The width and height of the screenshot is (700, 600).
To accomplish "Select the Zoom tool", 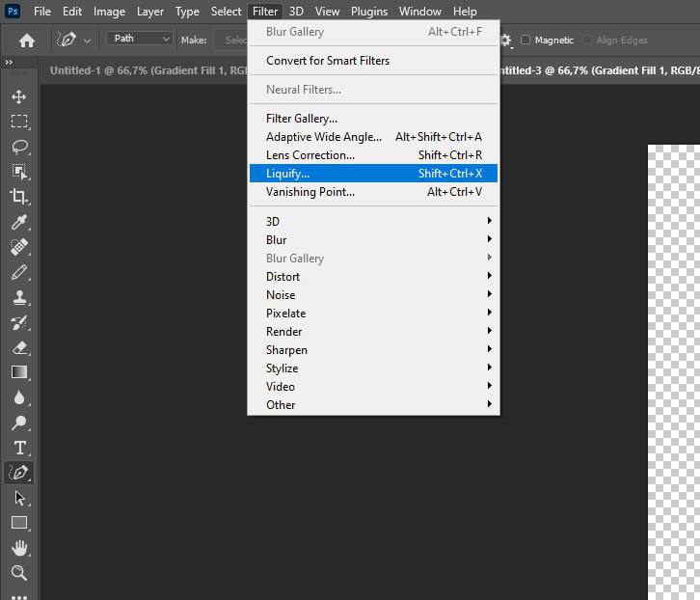I will [x=19, y=573].
